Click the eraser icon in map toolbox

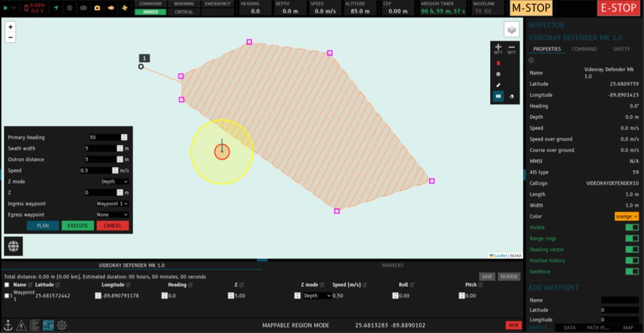[511, 96]
